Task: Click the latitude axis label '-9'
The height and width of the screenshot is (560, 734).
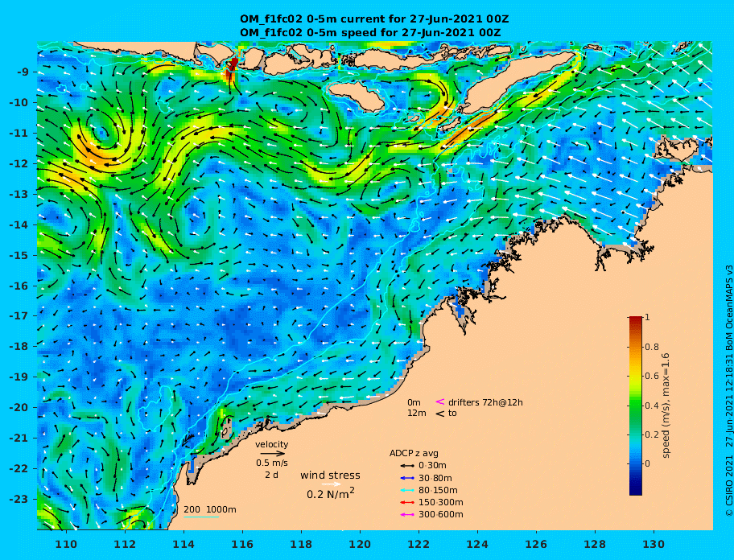Action: pyautogui.click(x=23, y=72)
